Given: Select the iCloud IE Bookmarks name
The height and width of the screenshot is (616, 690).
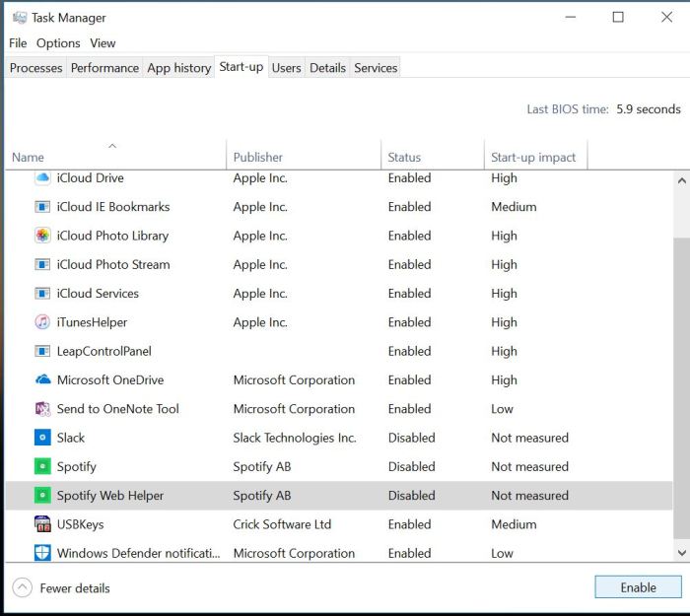Looking at the screenshot, I should point(113,207).
